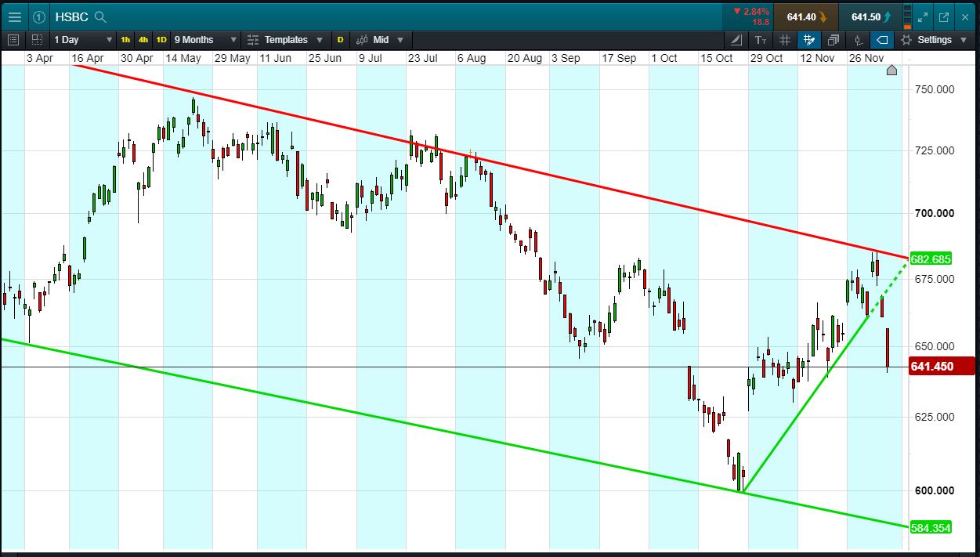Click the 641.50 buy price button
The image size is (980, 557).
pyautogui.click(x=870, y=16)
